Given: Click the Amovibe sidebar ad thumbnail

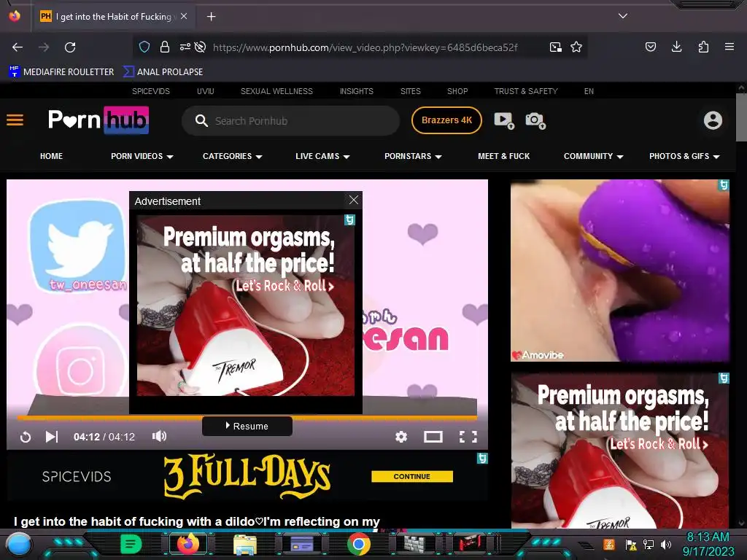Looking at the screenshot, I should coord(620,271).
